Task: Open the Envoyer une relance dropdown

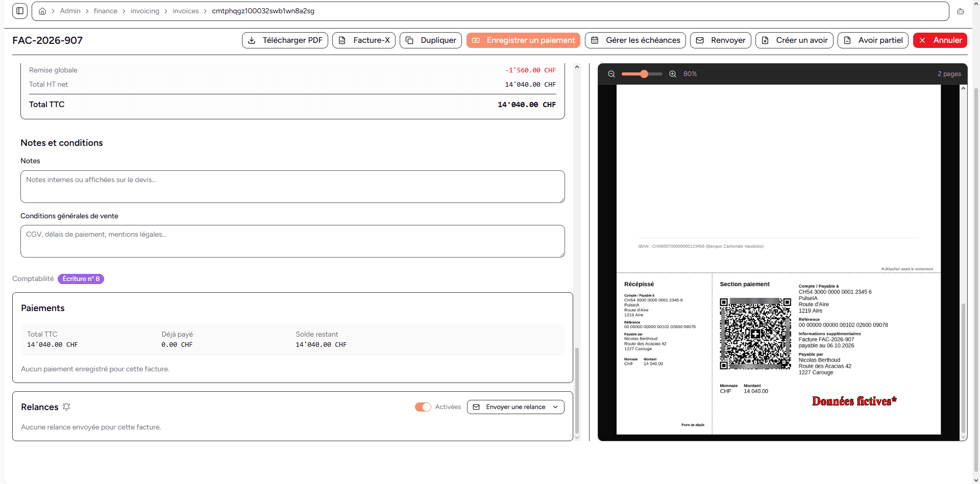Action: click(516, 407)
